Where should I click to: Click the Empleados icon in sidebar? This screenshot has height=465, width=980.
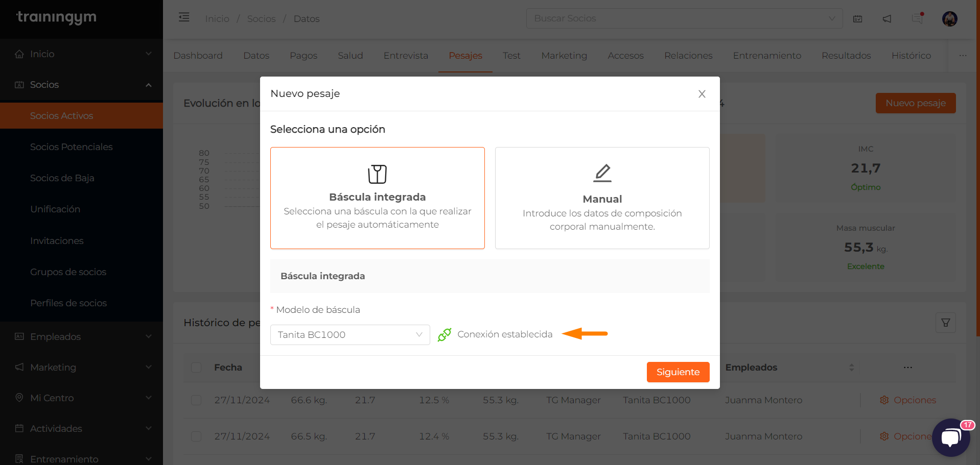coord(19,336)
